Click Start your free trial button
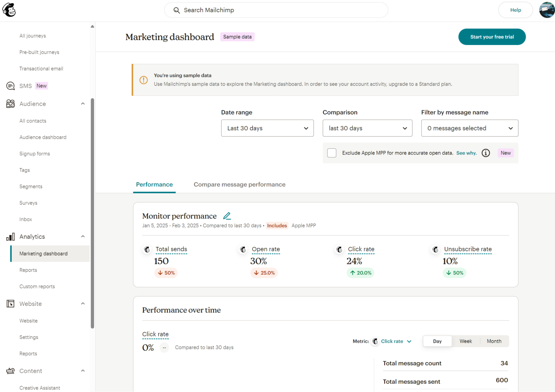The height and width of the screenshot is (392, 555). click(x=492, y=37)
